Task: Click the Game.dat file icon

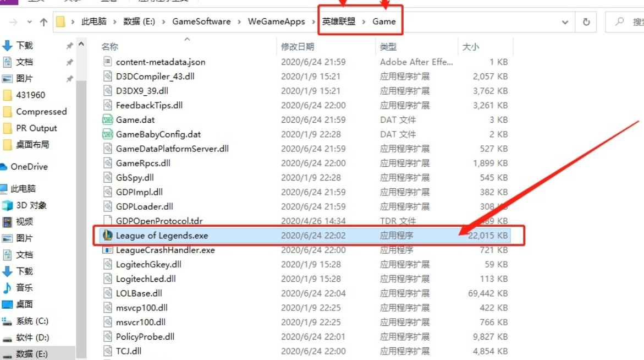Action: [x=108, y=119]
